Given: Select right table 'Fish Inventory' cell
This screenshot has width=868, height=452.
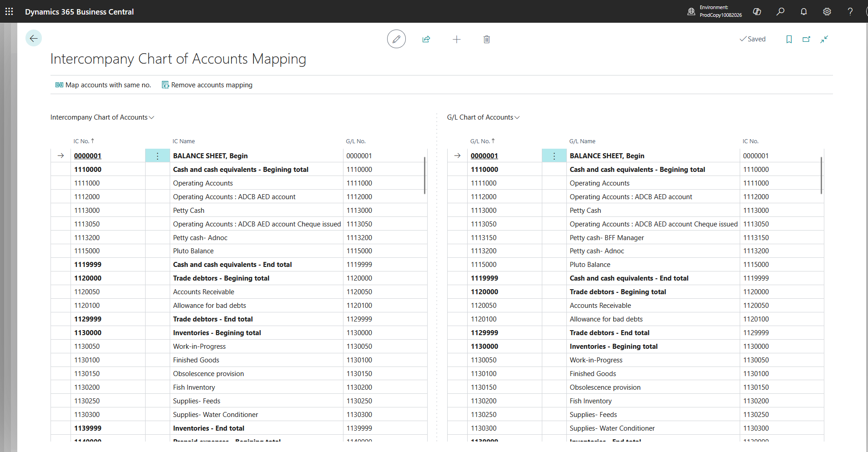Looking at the screenshot, I should (x=654, y=401).
